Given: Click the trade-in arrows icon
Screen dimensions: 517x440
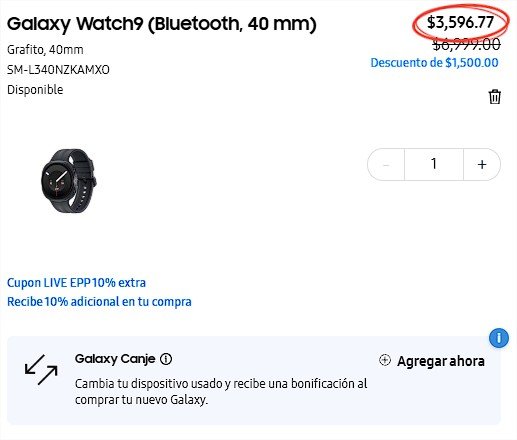Looking at the screenshot, I should pos(41,370).
